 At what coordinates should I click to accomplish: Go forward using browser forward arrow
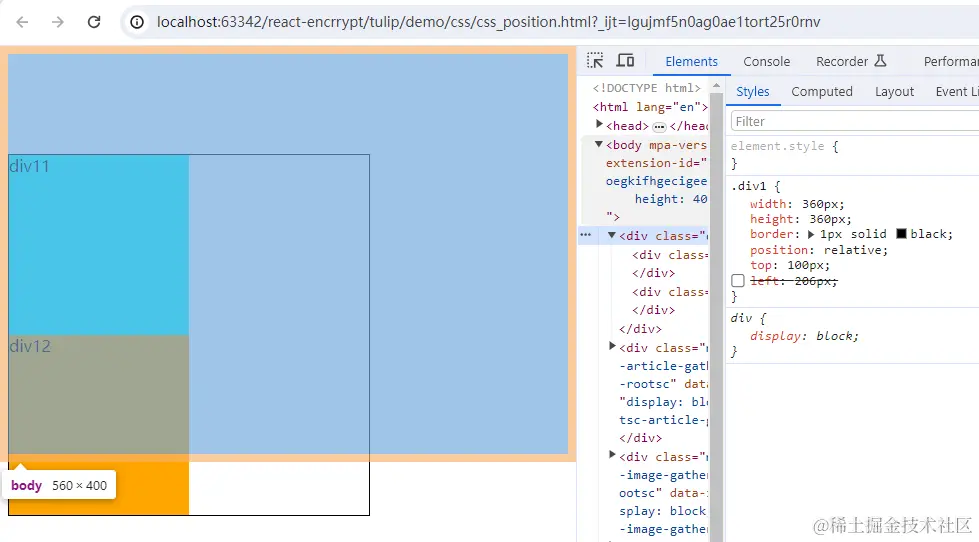[x=58, y=22]
